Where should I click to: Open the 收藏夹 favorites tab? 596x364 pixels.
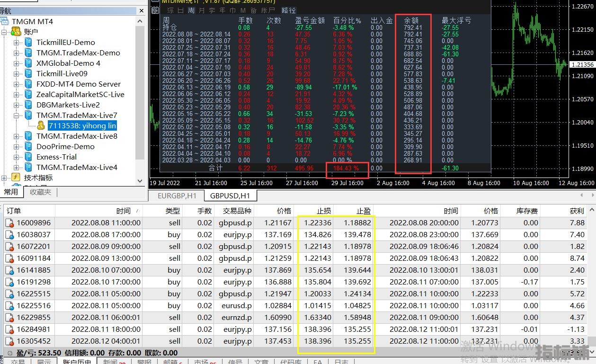(40, 192)
